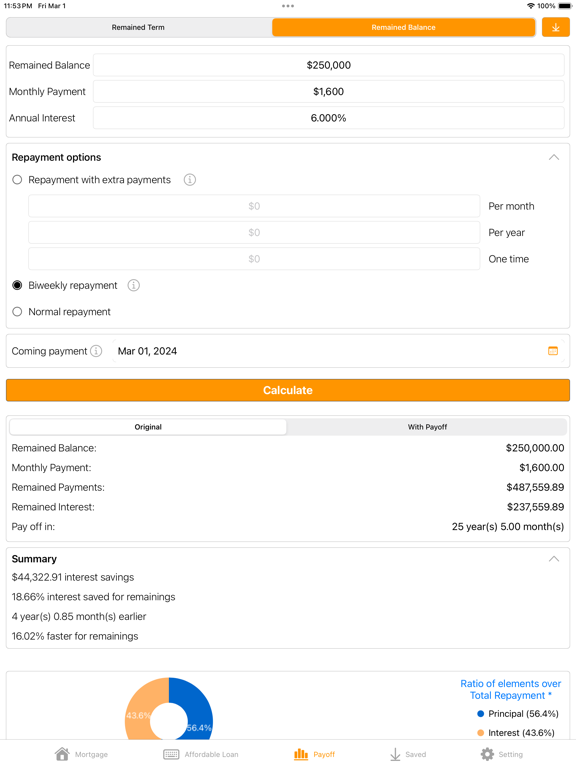Switch to Remained Term tab
The height and width of the screenshot is (768, 576).
[x=139, y=27]
